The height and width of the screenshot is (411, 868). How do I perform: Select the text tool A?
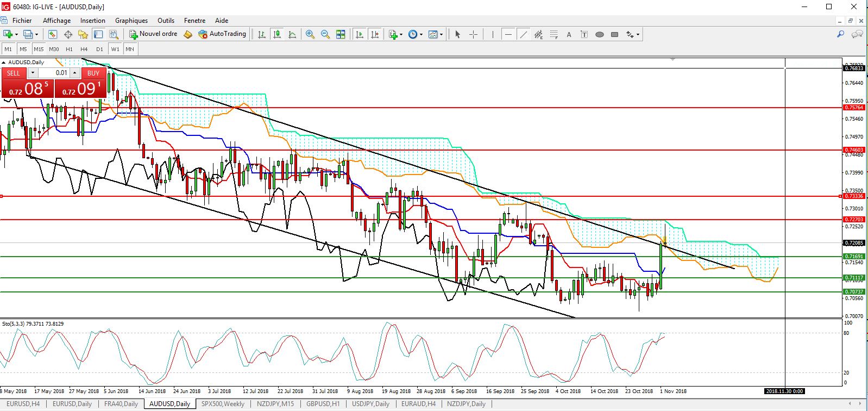tap(569, 34)
